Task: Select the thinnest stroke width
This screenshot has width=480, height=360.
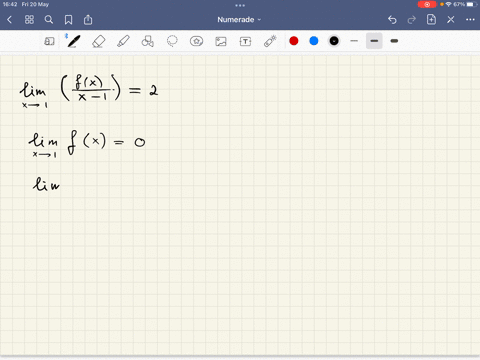Action: 354,41
